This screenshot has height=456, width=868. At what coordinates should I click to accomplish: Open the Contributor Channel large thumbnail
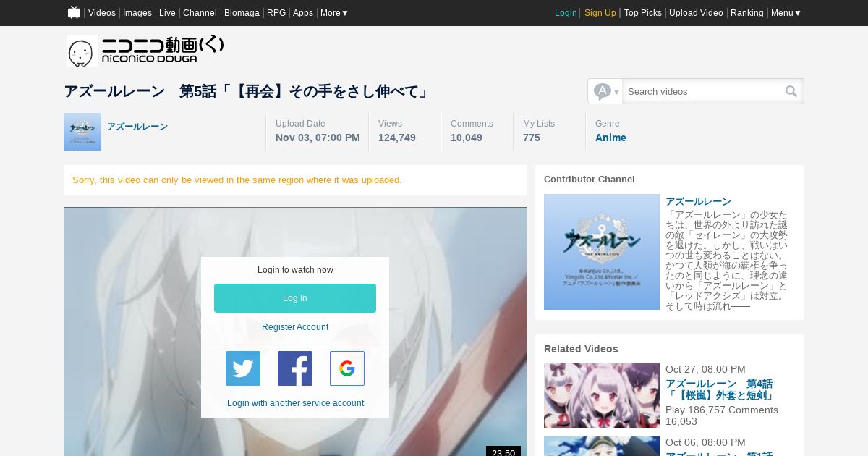point(602,252)
